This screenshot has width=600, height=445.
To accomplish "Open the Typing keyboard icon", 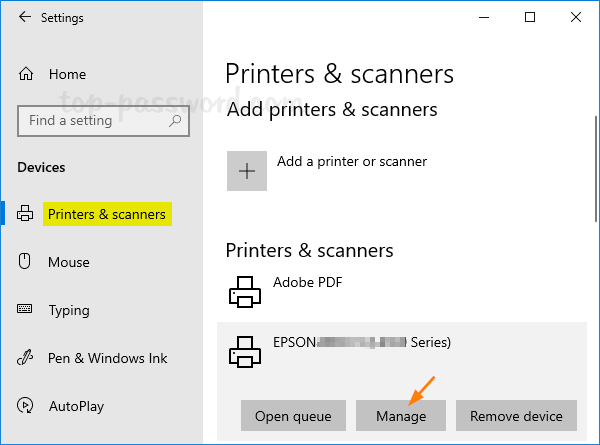I will (25, 310).
